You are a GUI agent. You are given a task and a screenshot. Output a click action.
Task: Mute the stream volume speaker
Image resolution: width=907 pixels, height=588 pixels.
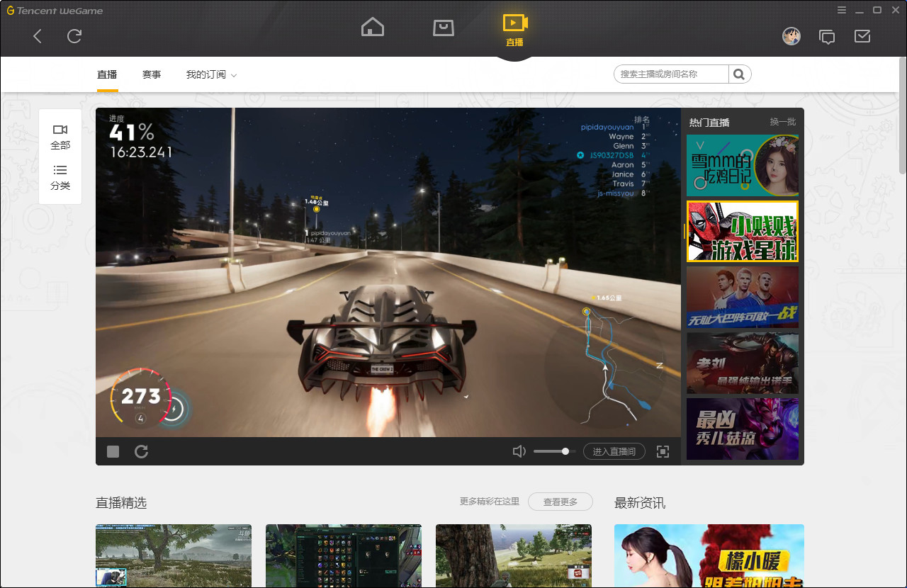click(519, 451)
